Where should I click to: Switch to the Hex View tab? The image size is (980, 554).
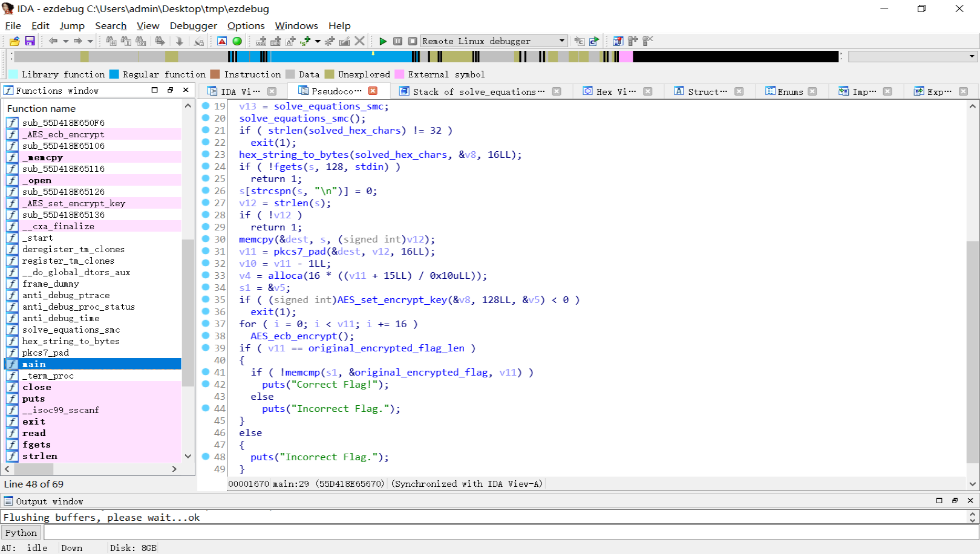coord(616,91)
